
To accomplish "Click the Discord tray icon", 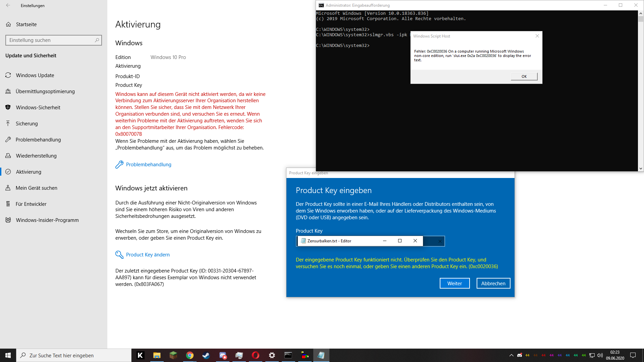I will click(520, 355).
